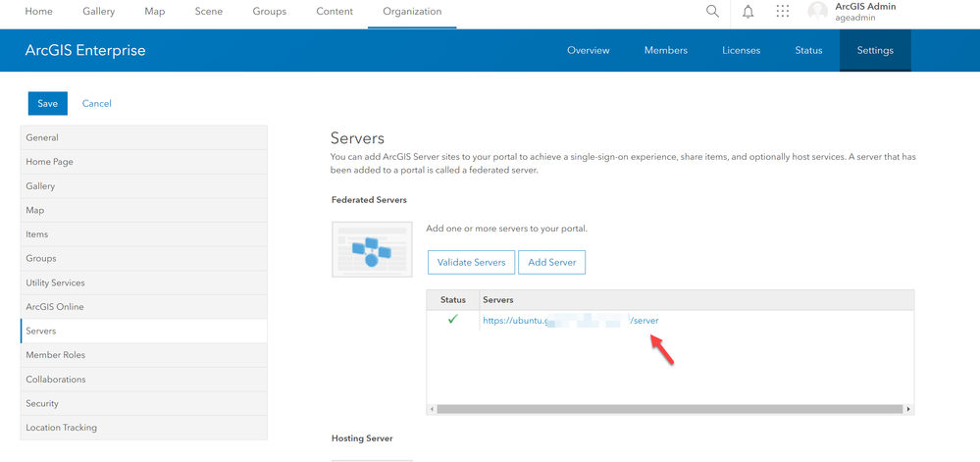Click the Cancel link
This screenshot has width=980, height=462.
97,104
